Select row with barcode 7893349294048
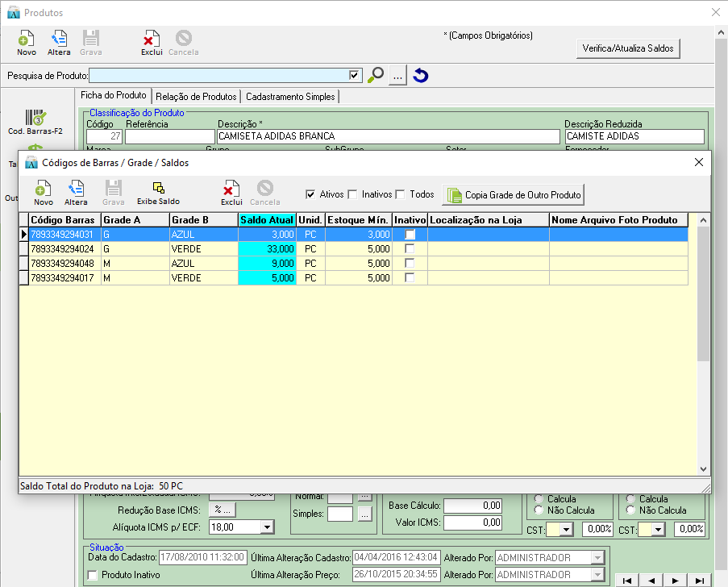The image size is (728, 587). (x=64, y=264)
